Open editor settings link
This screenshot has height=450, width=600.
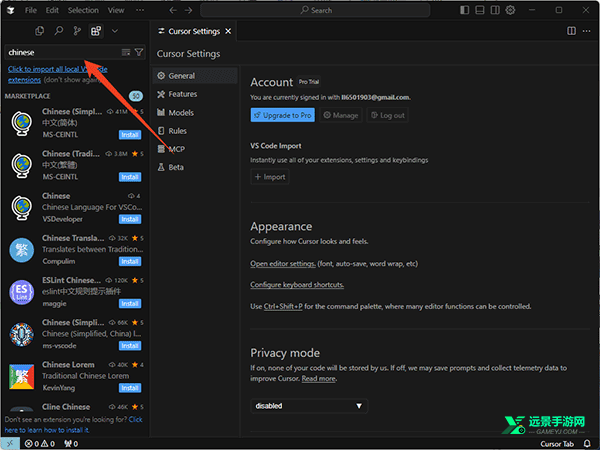click(x=283, y=264)
